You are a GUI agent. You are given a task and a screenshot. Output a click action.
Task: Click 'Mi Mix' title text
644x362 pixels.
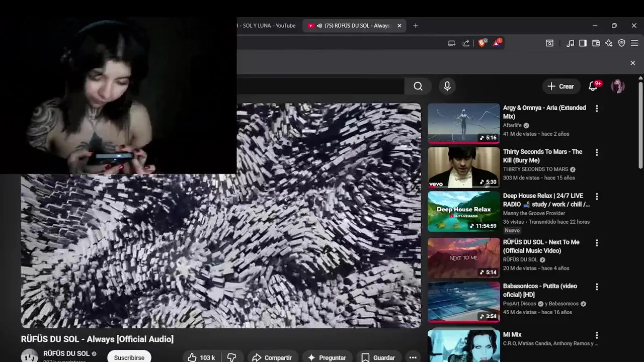click(x=512, y=334)
